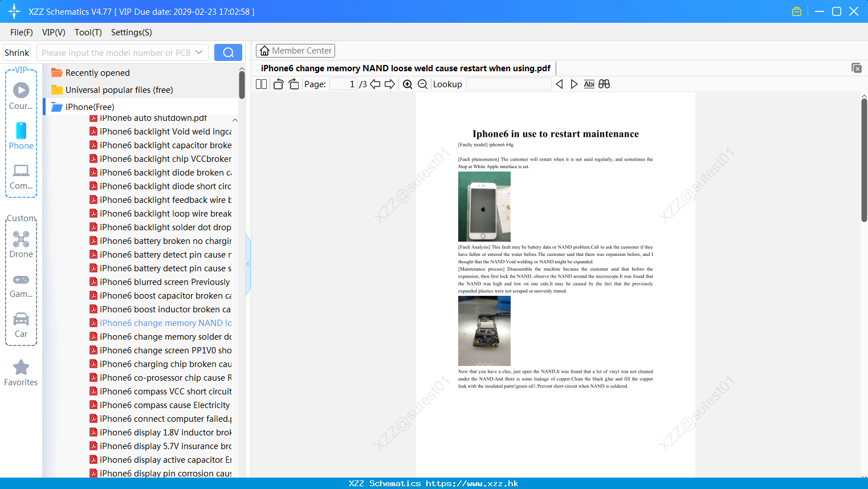
Task: Open iPhone6 backlight Void weld file
Action: point(161,132)
